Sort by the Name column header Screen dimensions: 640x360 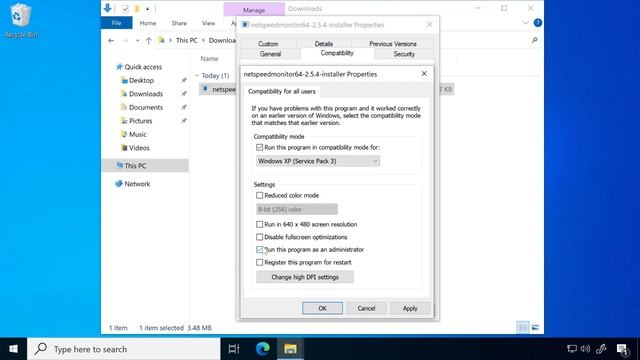(209, 59)
